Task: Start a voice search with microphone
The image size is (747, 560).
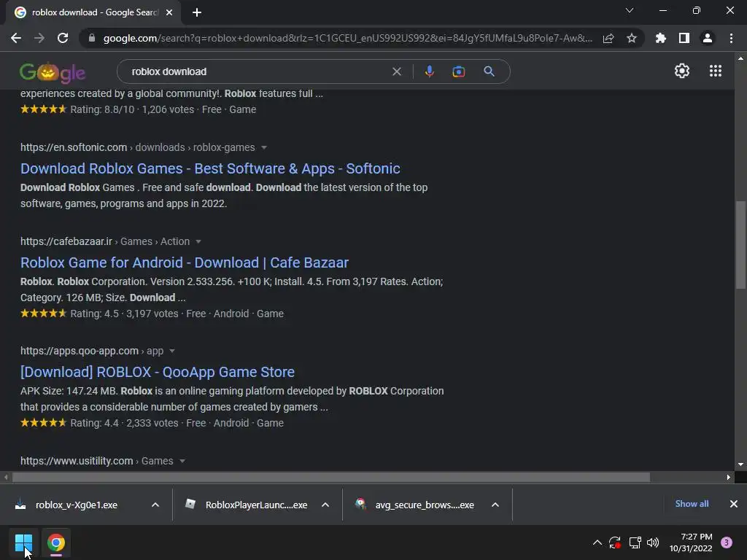Action: [429, 71]
